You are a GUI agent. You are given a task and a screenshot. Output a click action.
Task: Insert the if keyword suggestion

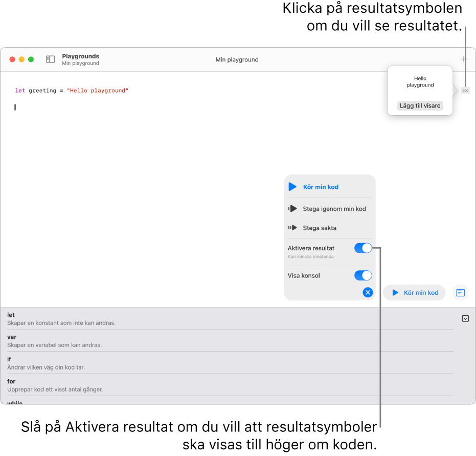(230, 363)
